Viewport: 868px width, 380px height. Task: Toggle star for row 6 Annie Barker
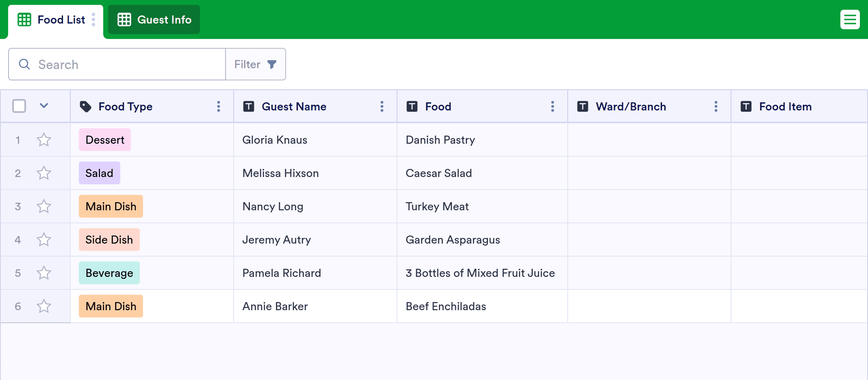44,307
